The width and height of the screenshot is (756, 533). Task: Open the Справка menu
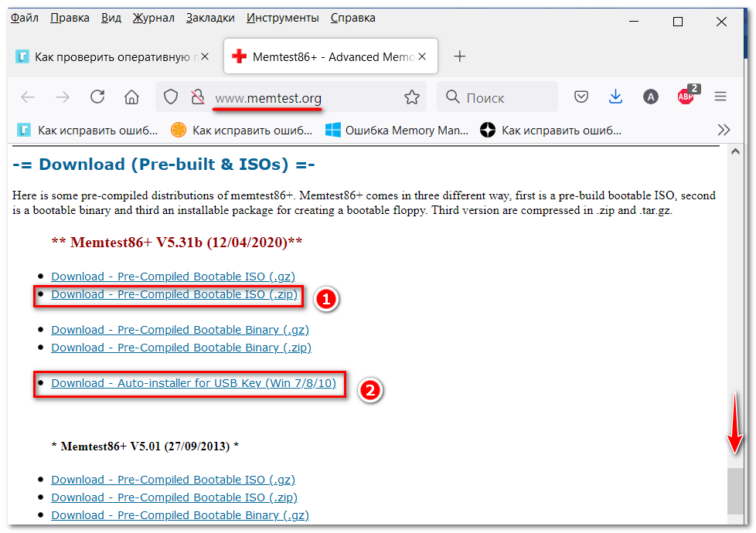[x=353, y=18]
